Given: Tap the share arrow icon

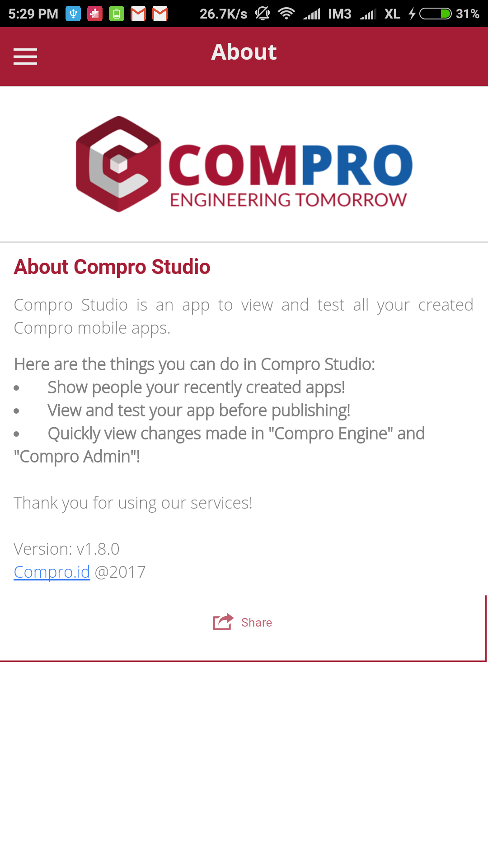Looking at the screenshot, I should click(223, 622).
